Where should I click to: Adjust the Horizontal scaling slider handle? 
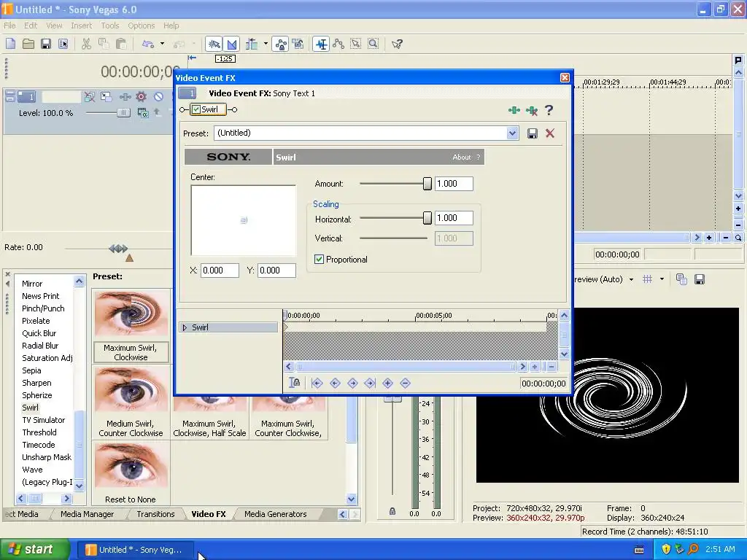pyautogui.click(x=427, y=218)
